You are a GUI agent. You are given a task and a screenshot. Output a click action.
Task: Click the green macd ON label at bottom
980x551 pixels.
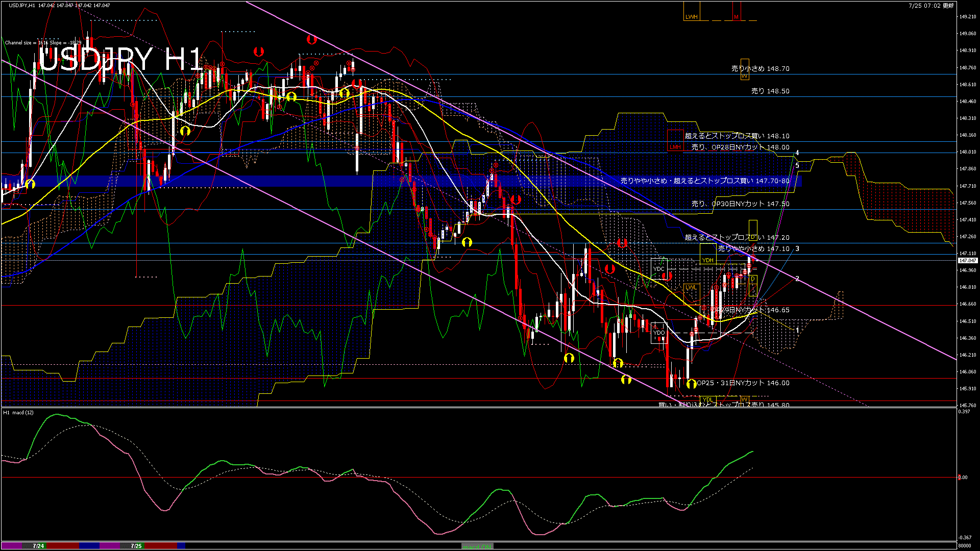pos(477,546)
